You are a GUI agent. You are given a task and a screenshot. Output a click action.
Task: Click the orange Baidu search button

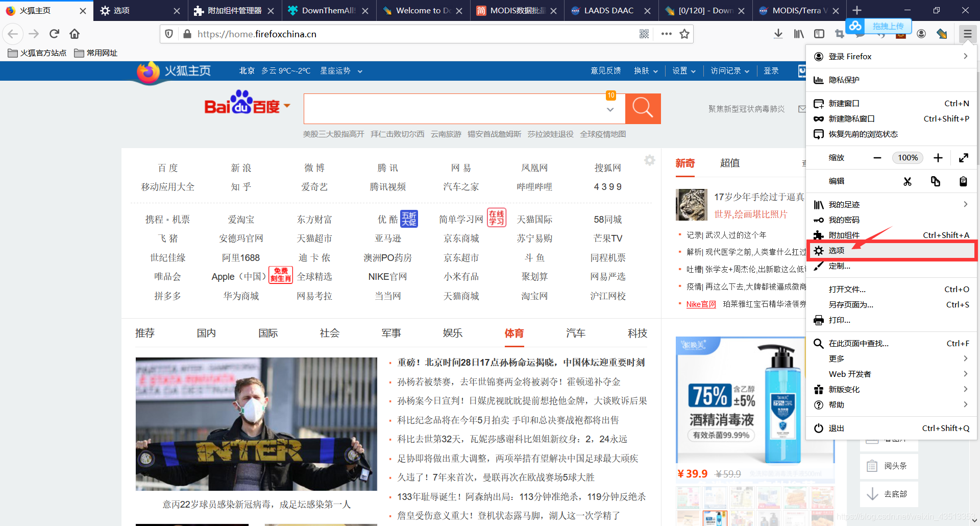643,108
